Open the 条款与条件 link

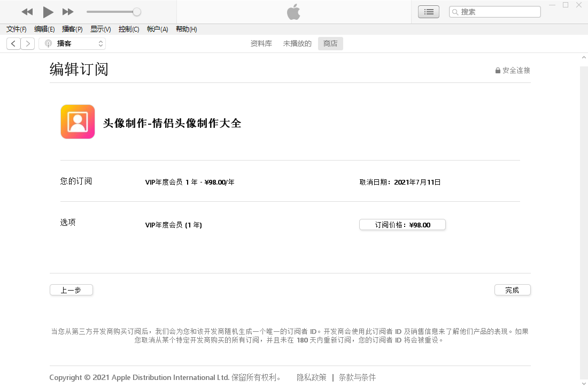pos(357,377)
